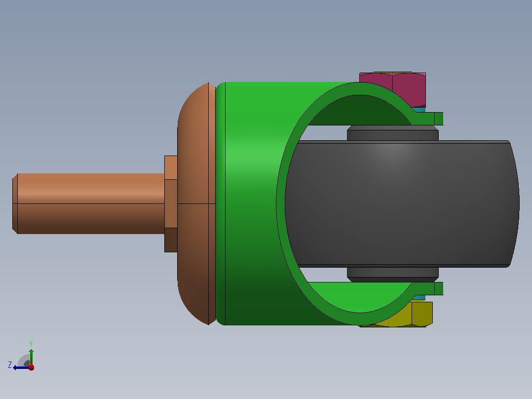
Task: Click the blue Z axis arrow of the triad
Action: point(20,367)
